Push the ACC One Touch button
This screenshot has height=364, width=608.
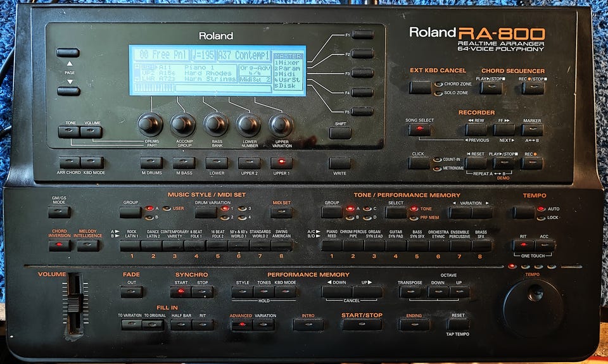pos(545,246)
